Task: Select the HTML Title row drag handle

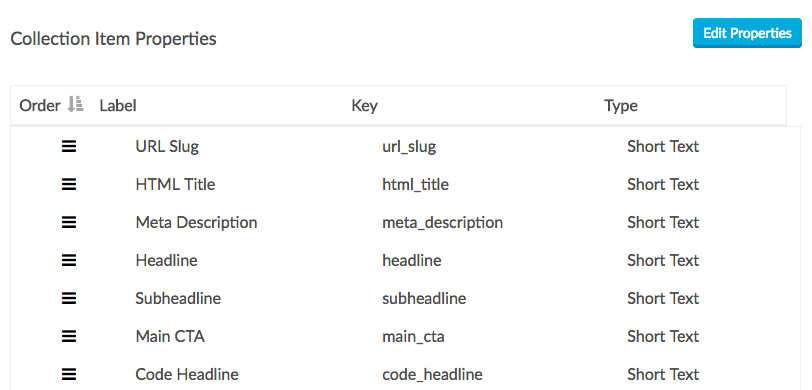Action: pos(69,185)
